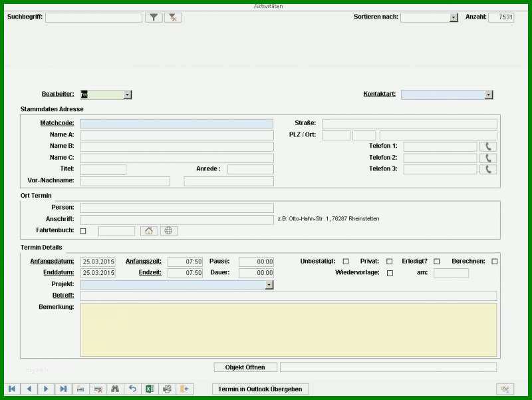The image size is (532, 400).
Task: Click into the Matchcode field
Action: pyautogui.click(x=176, y=124)
